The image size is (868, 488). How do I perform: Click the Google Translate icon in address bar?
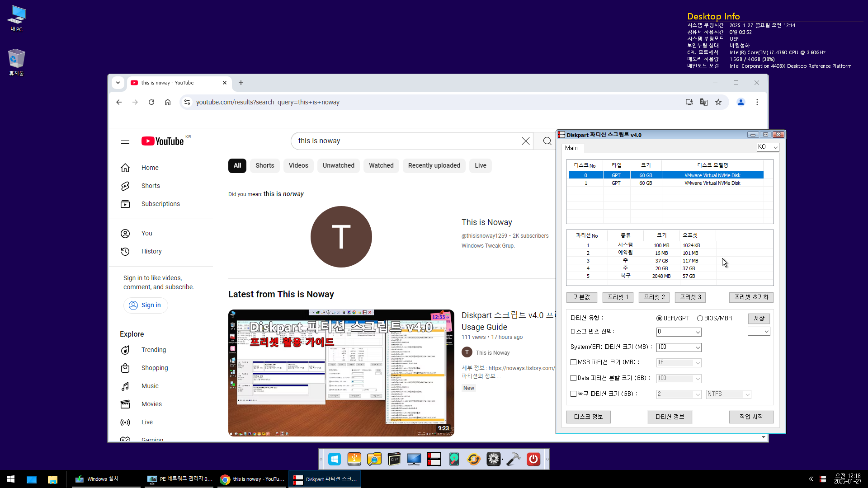704,102
